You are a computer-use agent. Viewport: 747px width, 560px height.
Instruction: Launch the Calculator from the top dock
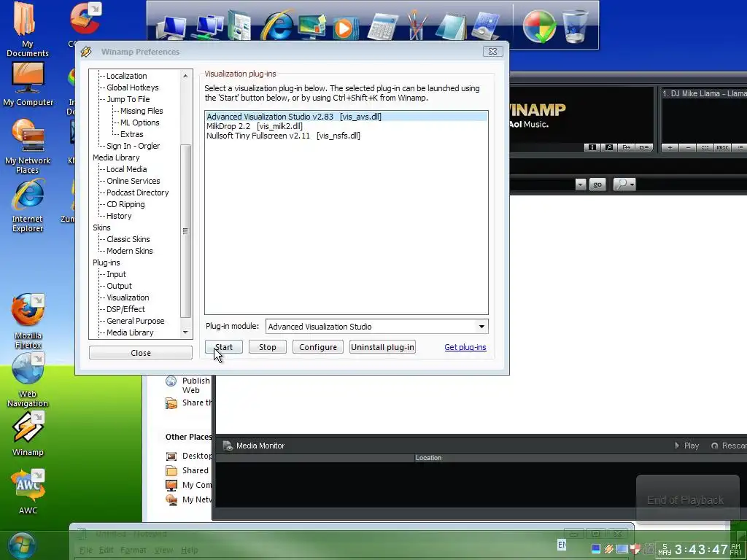(382, 26)
